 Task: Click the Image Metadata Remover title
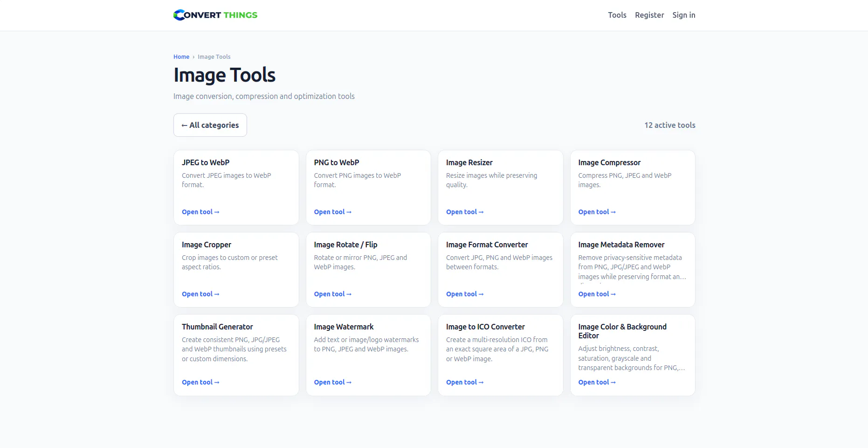621,245
